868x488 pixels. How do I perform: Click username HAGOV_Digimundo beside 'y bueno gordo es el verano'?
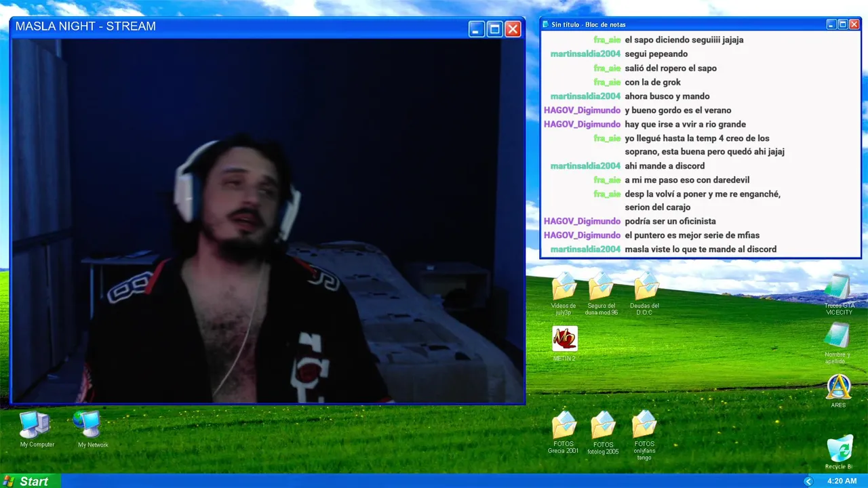coord(582,110)
